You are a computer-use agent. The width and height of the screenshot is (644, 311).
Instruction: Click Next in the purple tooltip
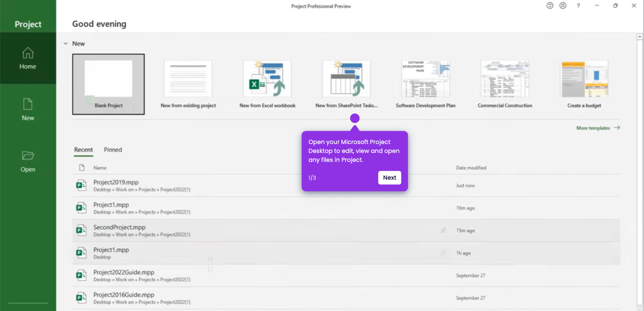389,178
